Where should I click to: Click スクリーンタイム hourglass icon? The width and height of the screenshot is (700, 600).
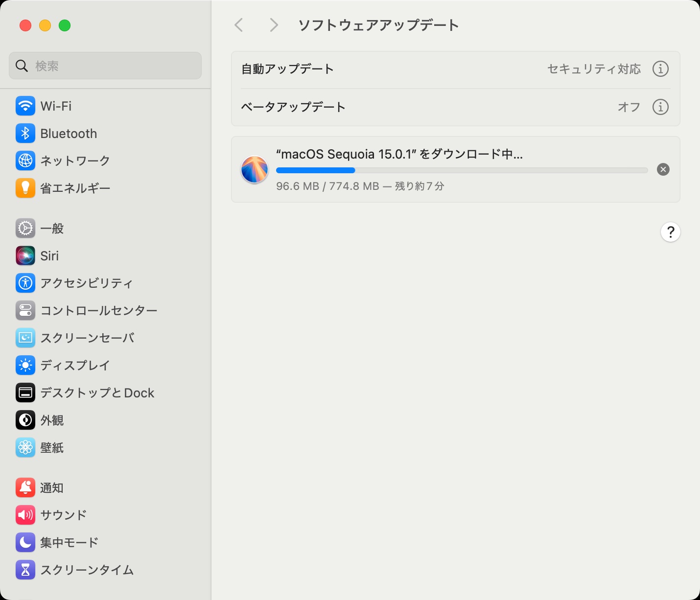25,570
